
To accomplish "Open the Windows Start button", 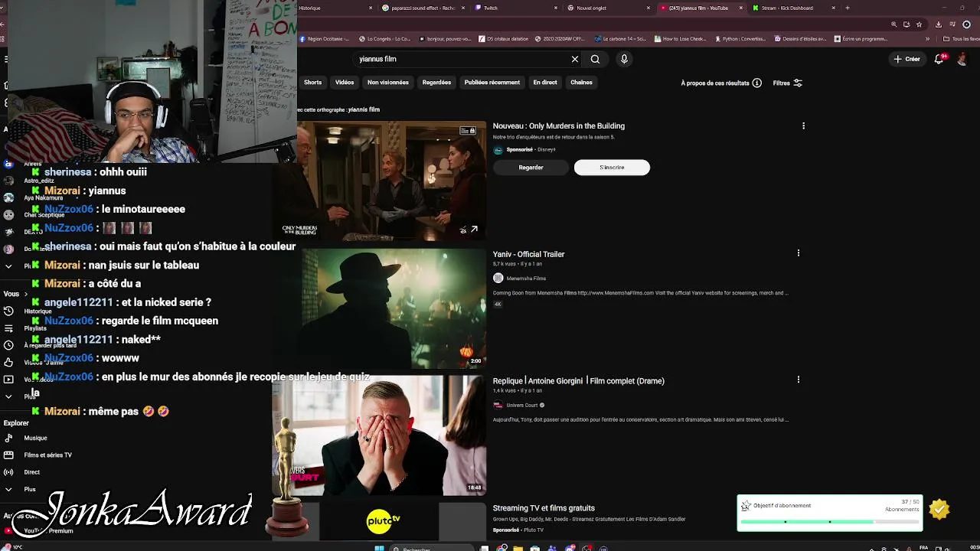I will tap(379, 548).
